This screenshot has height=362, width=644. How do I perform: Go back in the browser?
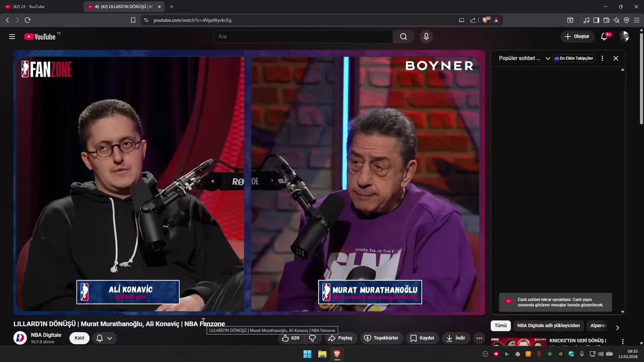[7, 20]
